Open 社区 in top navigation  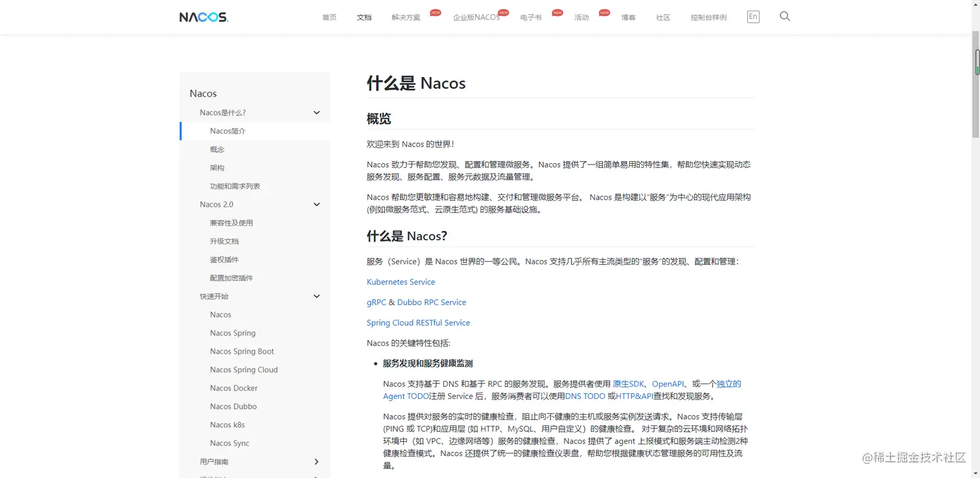point(663,17)
